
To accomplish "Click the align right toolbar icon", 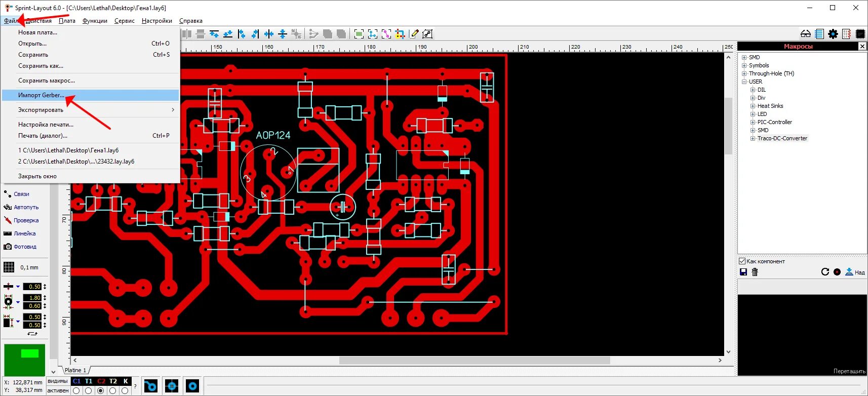I will (255, 34).
